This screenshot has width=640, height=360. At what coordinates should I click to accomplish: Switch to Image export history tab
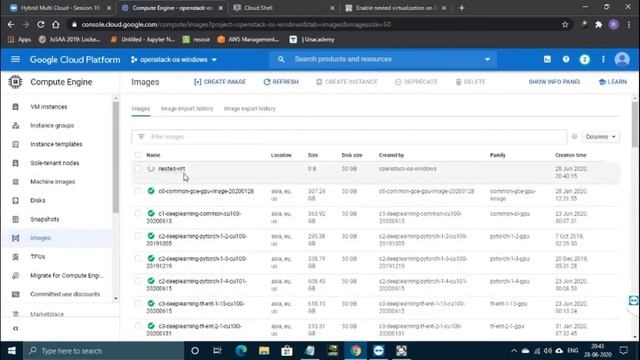coord(250,109)
